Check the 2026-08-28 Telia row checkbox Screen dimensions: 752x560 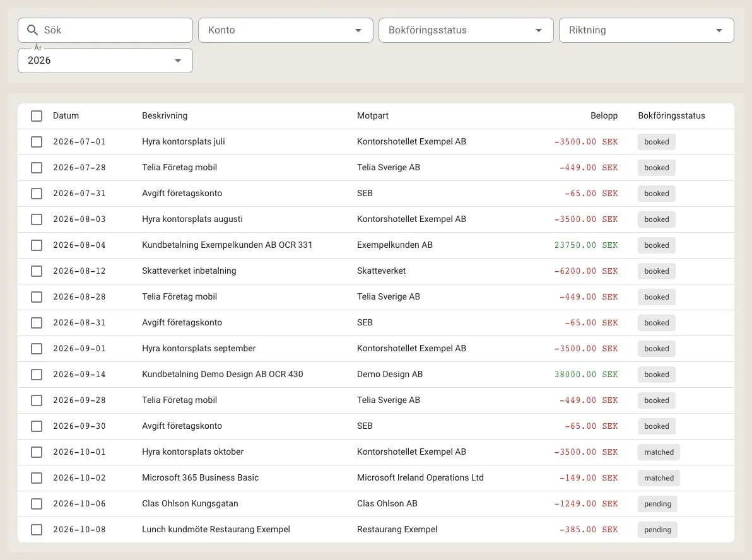[37, 297]
